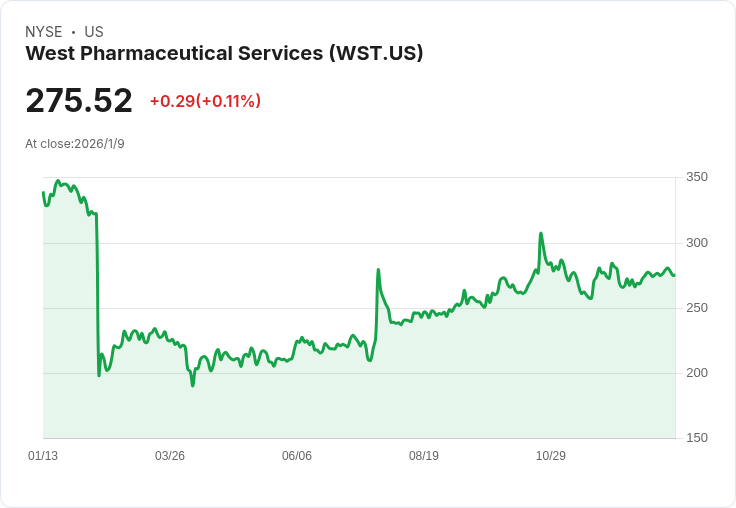
Task: Select the 01/13 date axis label
Action: [43, 455]
